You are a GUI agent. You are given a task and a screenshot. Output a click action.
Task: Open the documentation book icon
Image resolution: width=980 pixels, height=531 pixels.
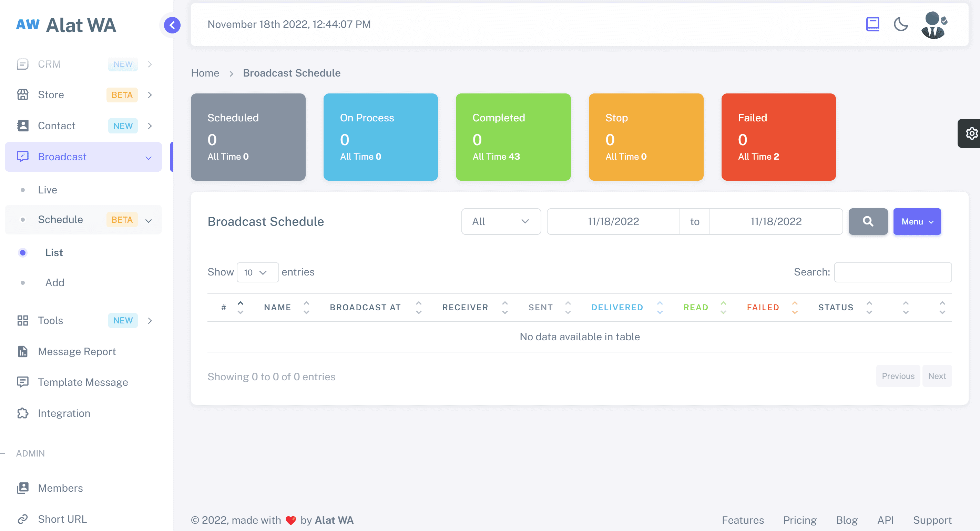click(x=872, y=24)
